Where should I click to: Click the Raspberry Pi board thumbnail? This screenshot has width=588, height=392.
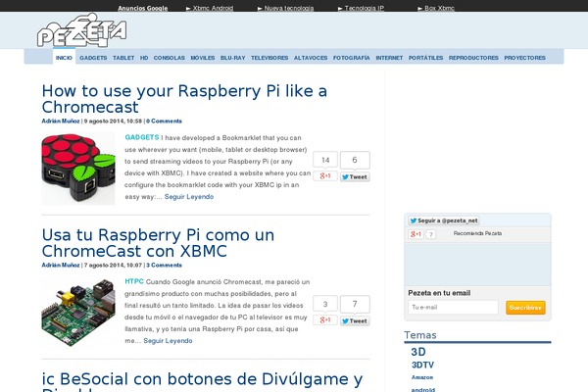(78, 312)
